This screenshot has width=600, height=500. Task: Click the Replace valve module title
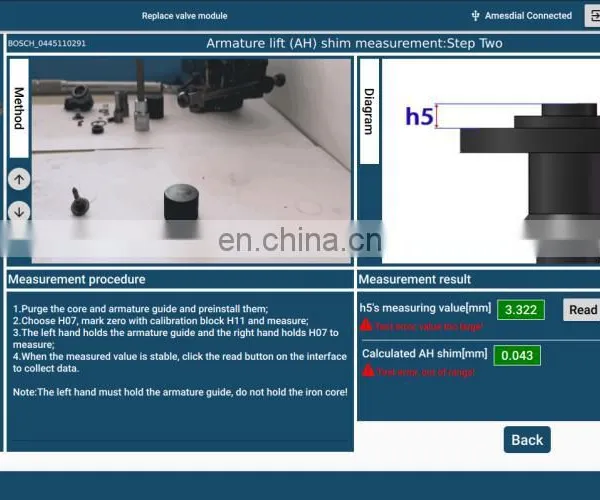[x=184, y=16]
